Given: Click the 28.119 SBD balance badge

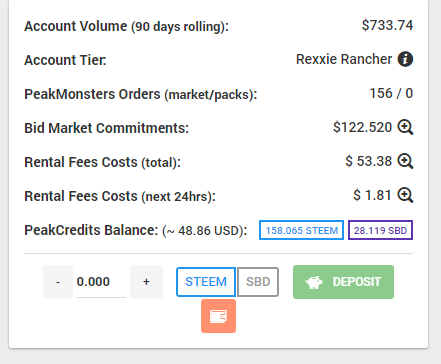Looking at the screenshot, I should (380, 230).
